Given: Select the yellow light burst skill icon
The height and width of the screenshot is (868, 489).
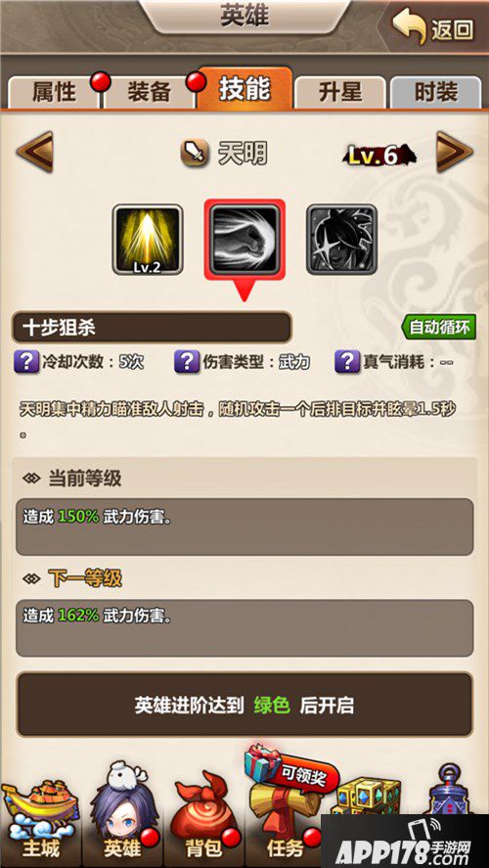Looking at the screenshot, I should tap(147, 239).
